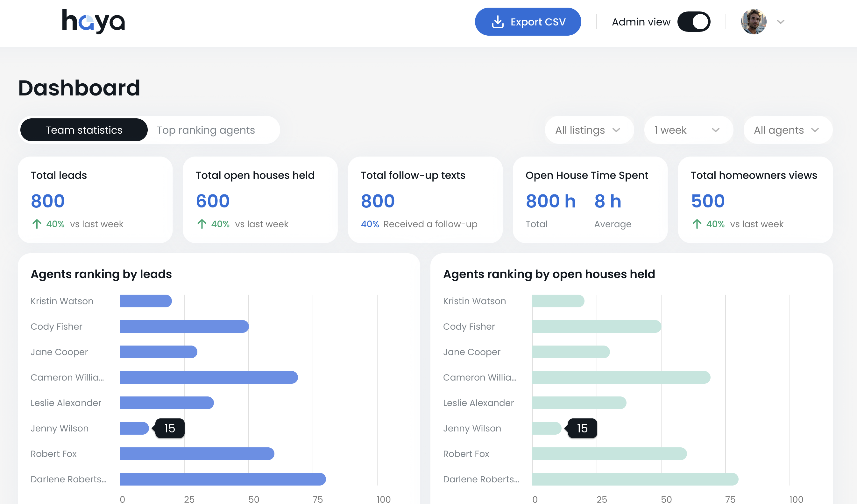This screenshot has height=504, width=857.
Task: Click the green up arrow under Total leads
Action: [x=37, y=224]
